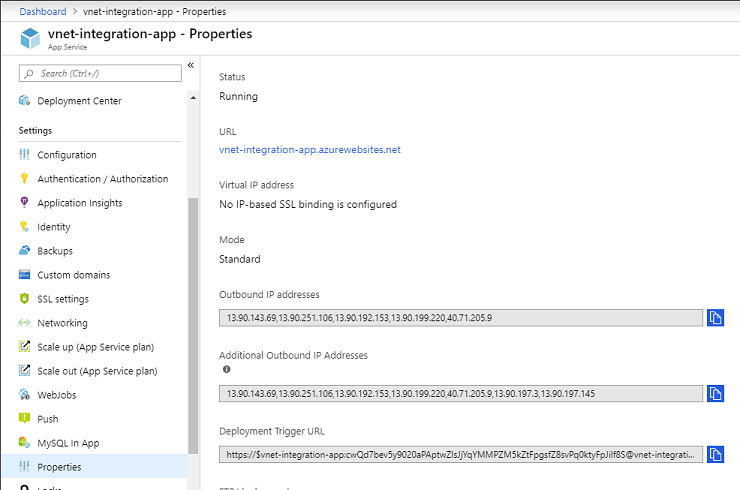Copy Additional Outbound IP Addresses
The height and width of the screenshot is (490, 740).
click(x=715, y=393)
